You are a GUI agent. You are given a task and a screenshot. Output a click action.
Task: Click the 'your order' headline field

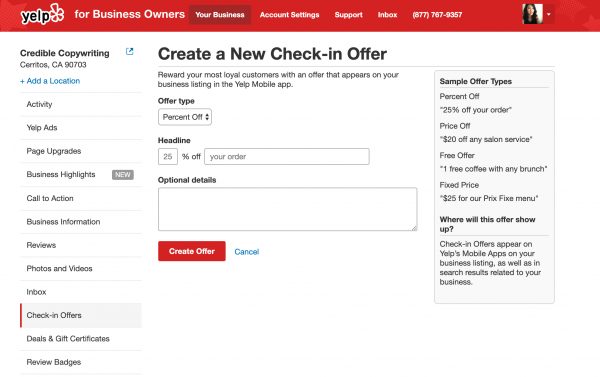click(x=287, y=157)
